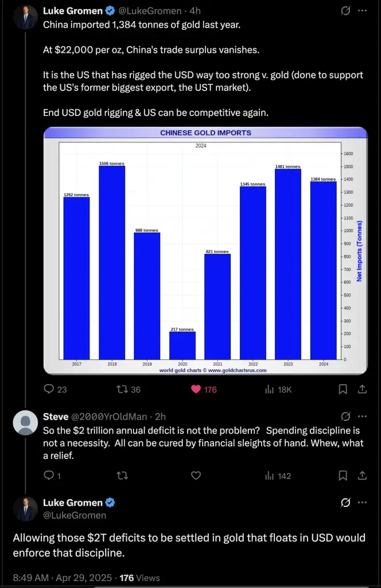The width and height of the screenshot is (381, 588).
Task: Retweet Steve's reply
Action: pyautogui.click(x=122, y=475)
